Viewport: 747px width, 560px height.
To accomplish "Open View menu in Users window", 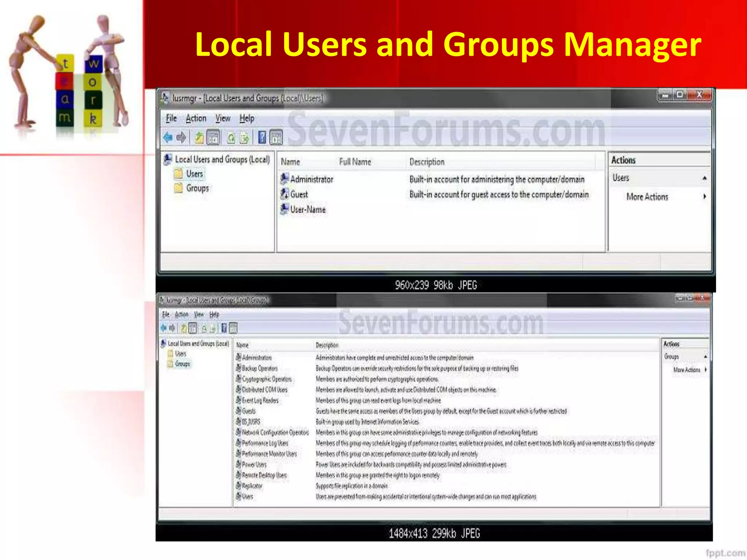I will pyautogui.click(x=222, y=118).
